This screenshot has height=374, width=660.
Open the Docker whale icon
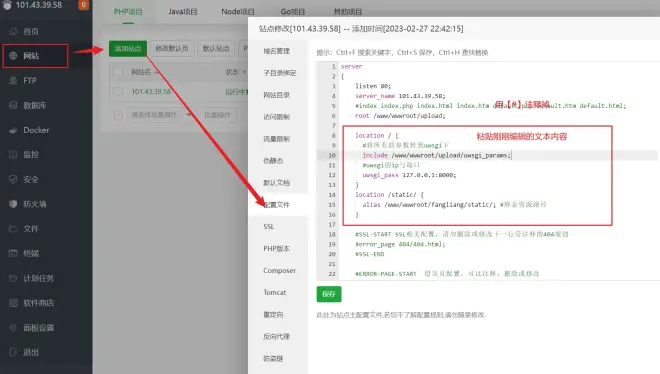pos(13,130)
